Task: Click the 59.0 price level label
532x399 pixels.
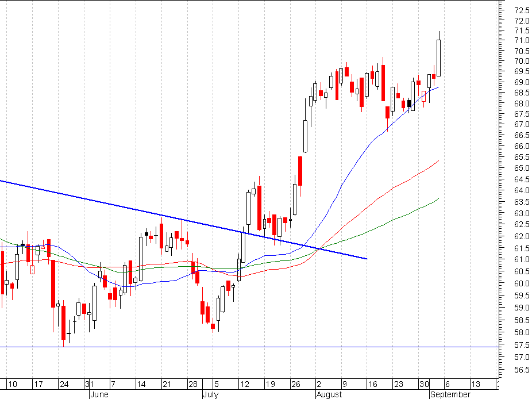Action: (x=522, y=308)
